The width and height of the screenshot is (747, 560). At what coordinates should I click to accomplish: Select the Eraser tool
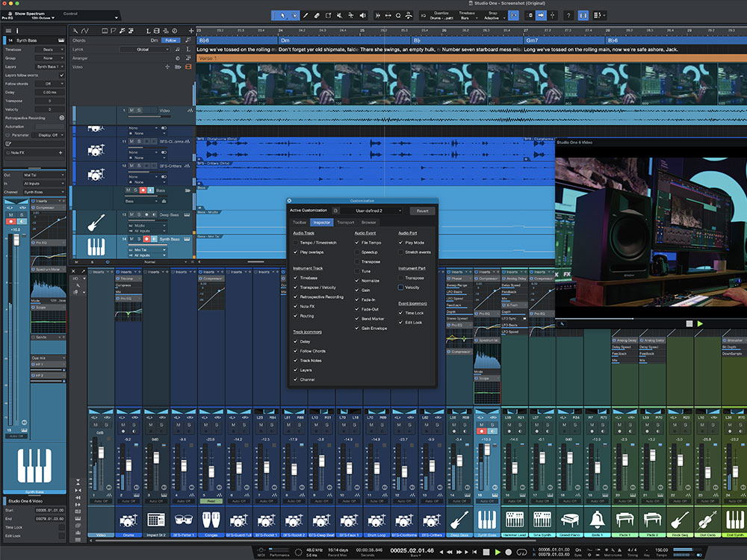pyautogui.click(x=317, y=15)
